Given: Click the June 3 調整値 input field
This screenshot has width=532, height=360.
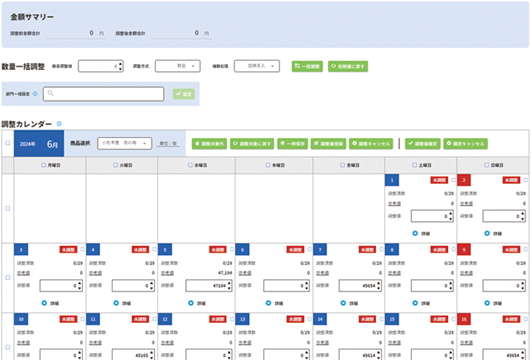Looking at the screenshot, I should 61,286.
